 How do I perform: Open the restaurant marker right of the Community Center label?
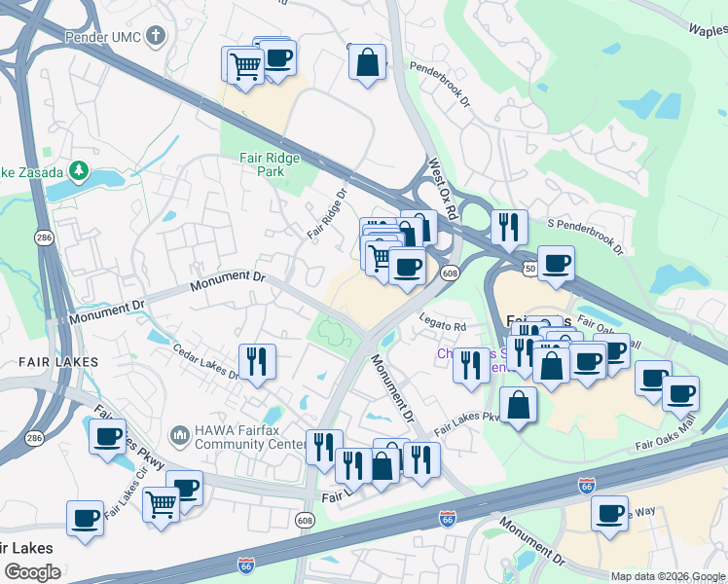[x=324, y=448]
